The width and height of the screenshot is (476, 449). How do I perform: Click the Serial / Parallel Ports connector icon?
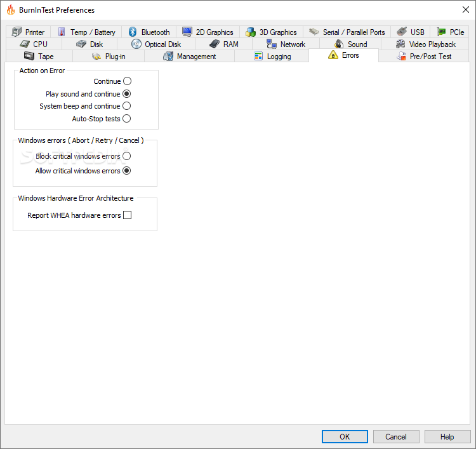[x=314, y=31]
